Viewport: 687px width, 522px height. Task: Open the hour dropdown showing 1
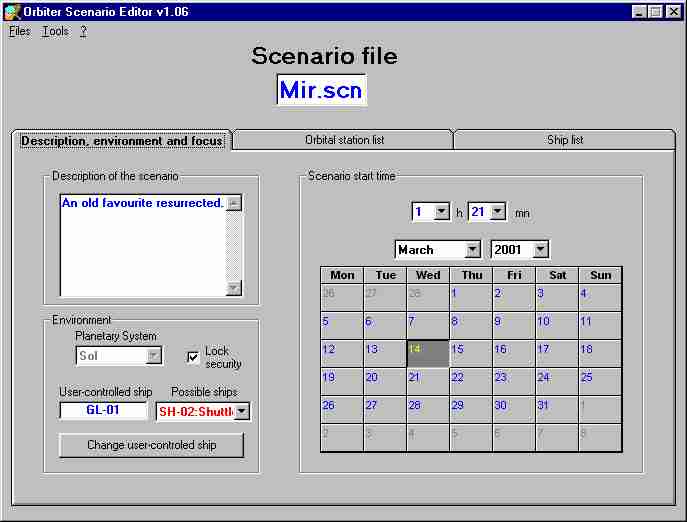click(441, 212)
